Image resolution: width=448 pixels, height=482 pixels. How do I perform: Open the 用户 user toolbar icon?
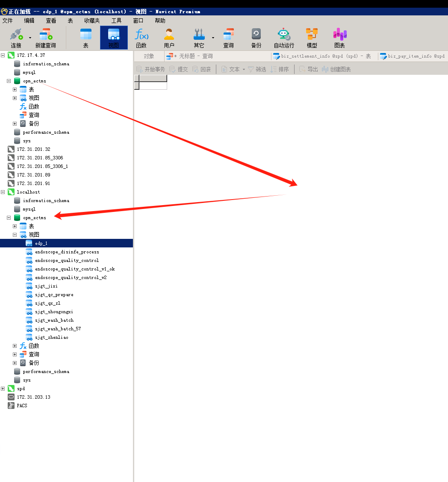click(x=169, y=38)
